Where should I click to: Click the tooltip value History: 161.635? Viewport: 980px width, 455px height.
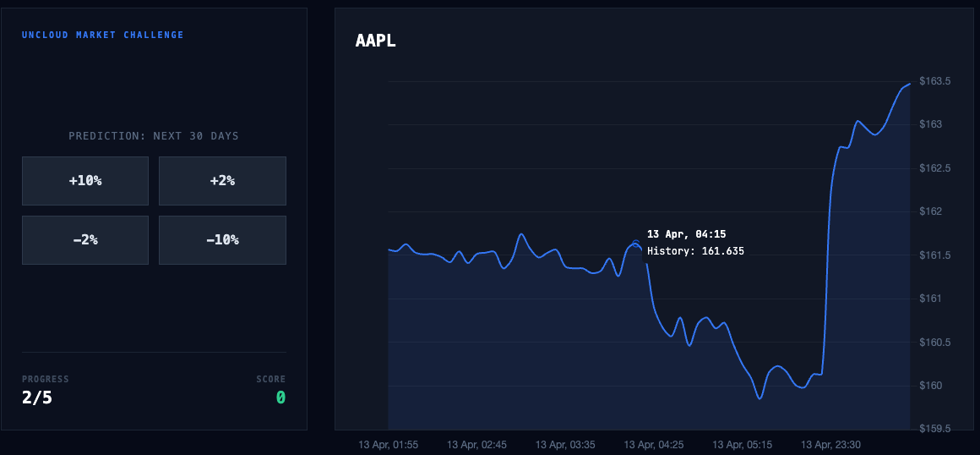pyautogui.click(x=695, y=251)
